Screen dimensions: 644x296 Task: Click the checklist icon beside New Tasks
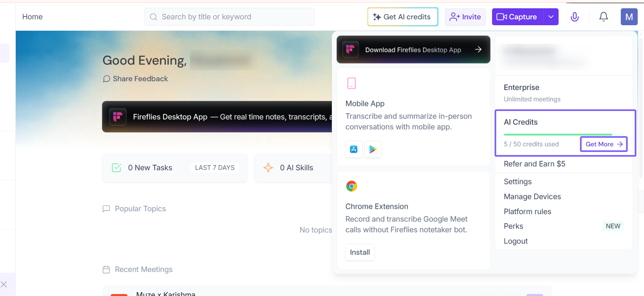[x=117, y=168]
